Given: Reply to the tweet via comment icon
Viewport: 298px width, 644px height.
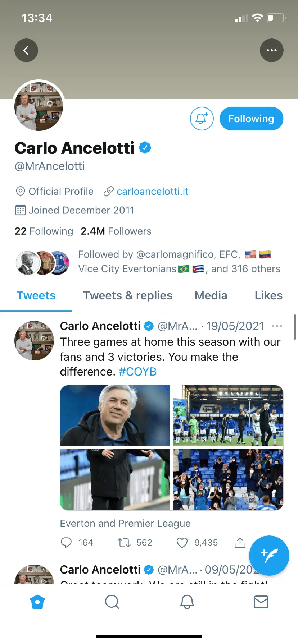Looking at the screenshot, I should [x=66, y=542].
